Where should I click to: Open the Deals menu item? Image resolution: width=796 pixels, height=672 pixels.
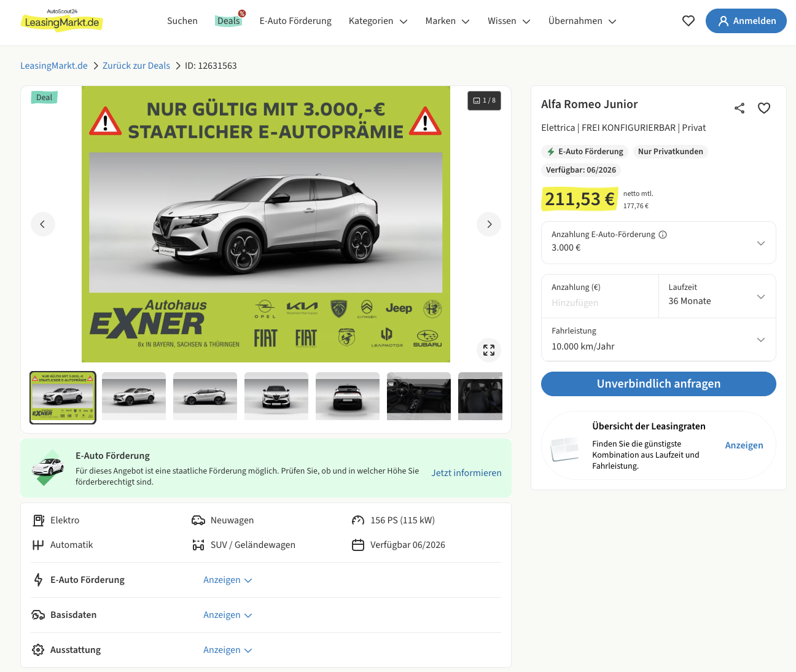click(x=228, y=21)
